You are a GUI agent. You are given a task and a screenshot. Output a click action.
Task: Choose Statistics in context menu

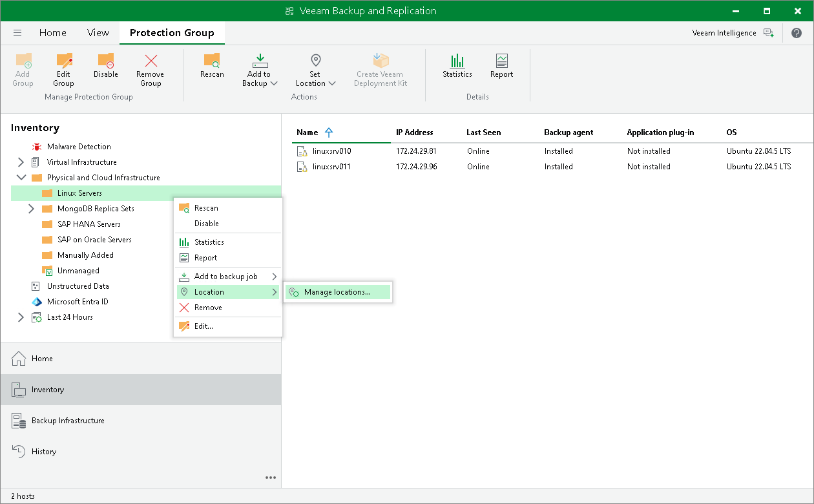point(228,242)
